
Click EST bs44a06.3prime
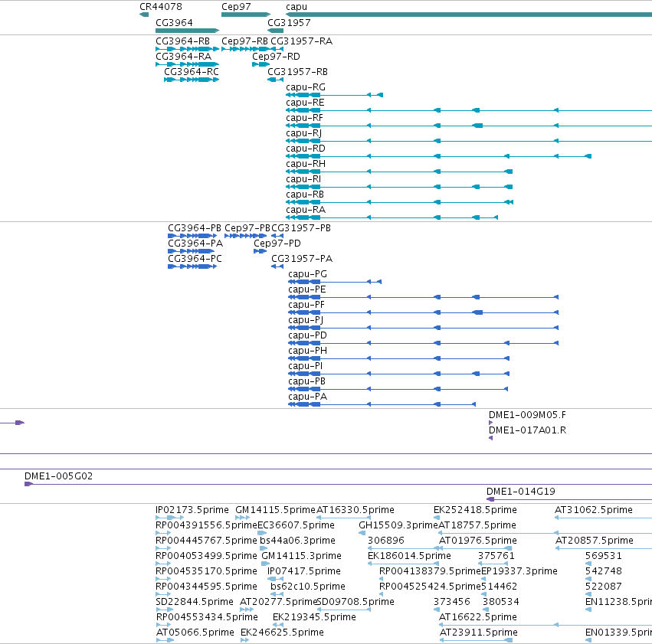pyautogui.click(x=264, y=549)
